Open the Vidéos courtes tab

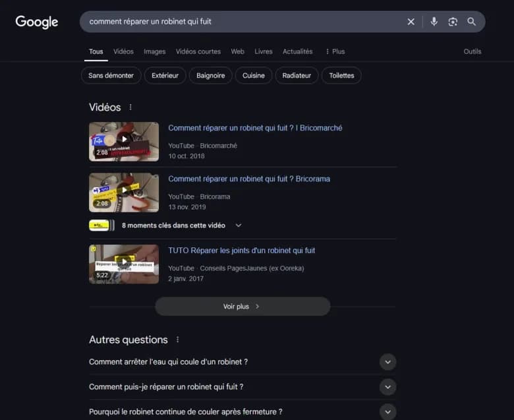point(198,51)
